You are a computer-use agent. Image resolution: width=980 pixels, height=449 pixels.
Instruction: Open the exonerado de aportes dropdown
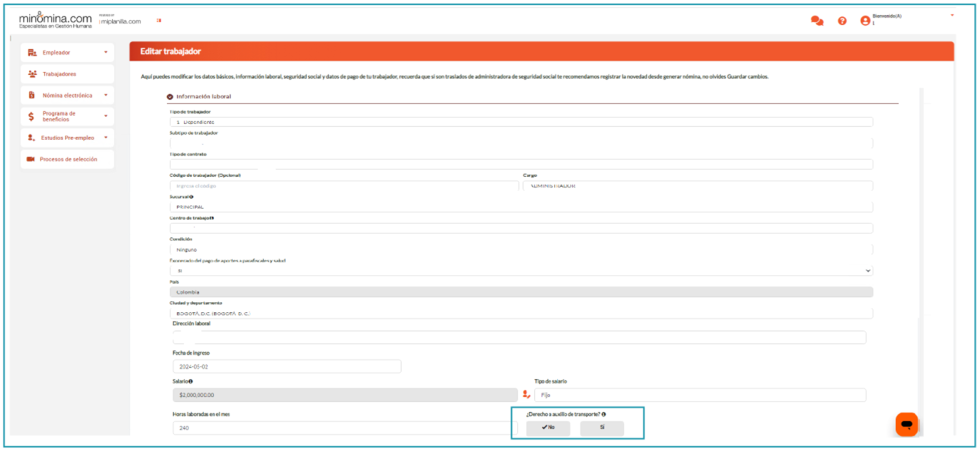(521, 271)
